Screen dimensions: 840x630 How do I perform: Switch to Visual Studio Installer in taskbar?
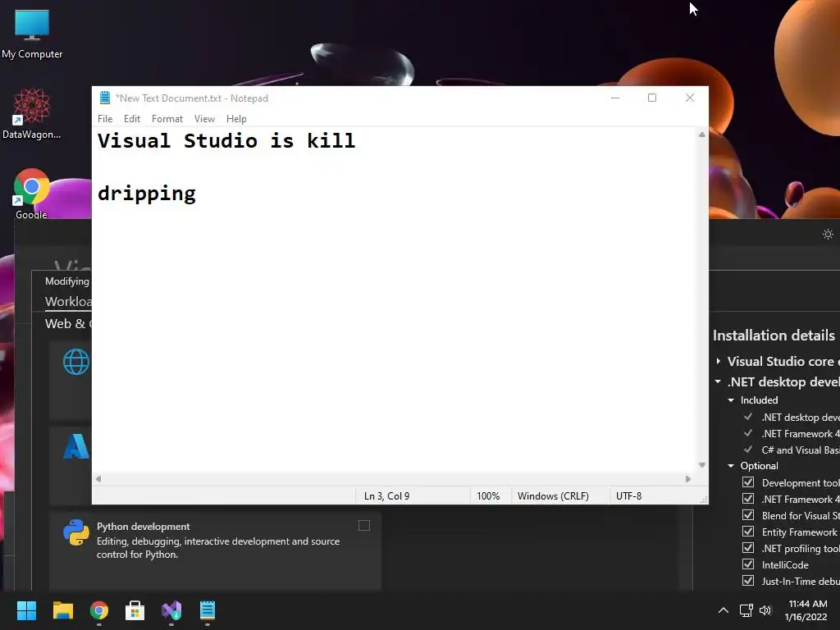point(171,610)
